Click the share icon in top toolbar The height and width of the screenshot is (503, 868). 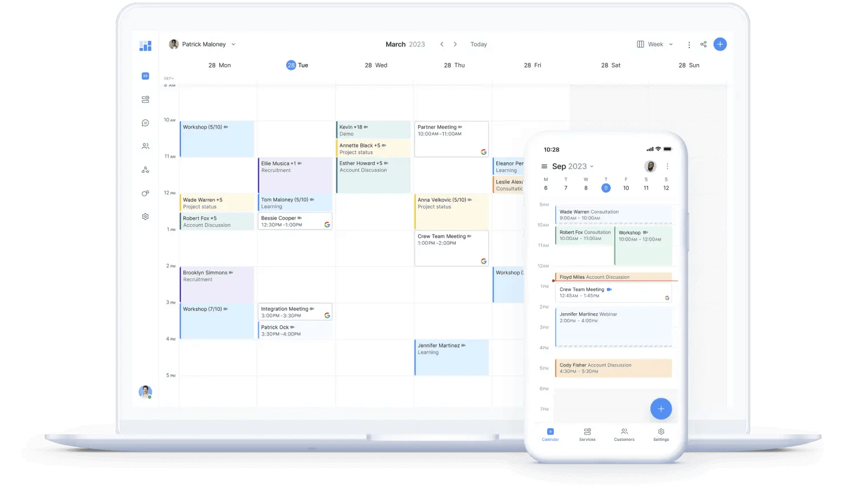[x=704, y=45]
